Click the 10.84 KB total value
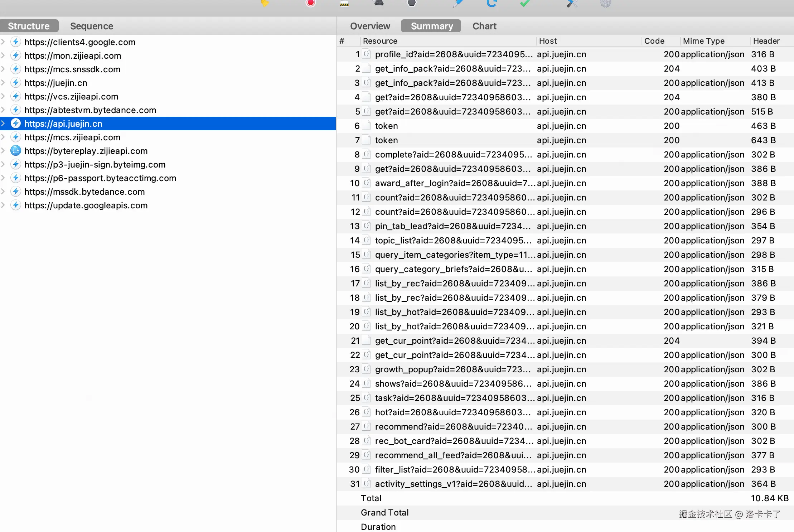Viewport: 794px width, 532px height. pos(770,498)
